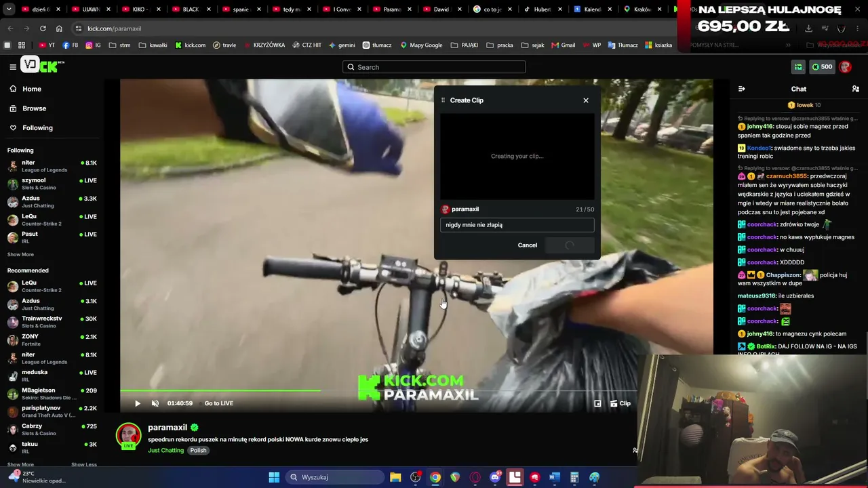Open the gemini bookmark
Image resolution: width=868 pixels, height=488 pixels.
342,45
